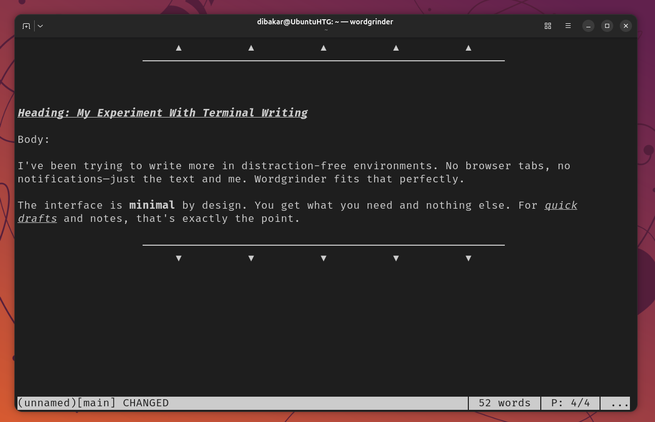This screenshot has width=655, height=422.
Task: Click the '(unnamed)[main] CHANGED' status entry
Action: (93, 403)
